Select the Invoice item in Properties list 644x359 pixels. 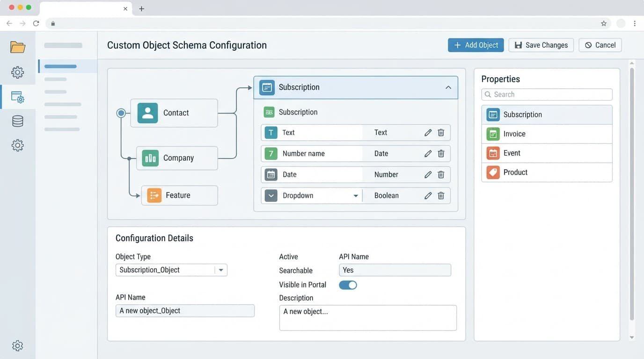[547, 134]
